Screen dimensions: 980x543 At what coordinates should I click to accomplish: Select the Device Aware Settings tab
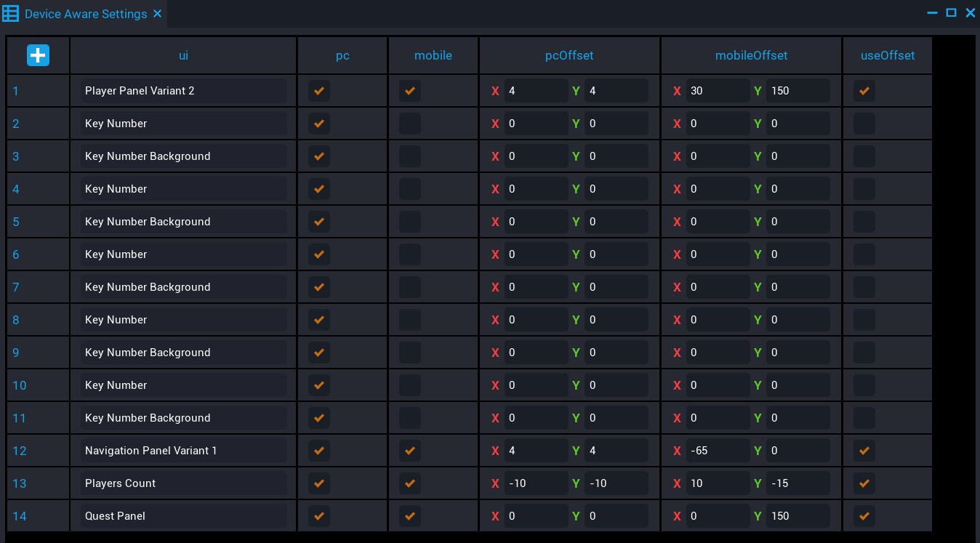click(x=86, y=14)
